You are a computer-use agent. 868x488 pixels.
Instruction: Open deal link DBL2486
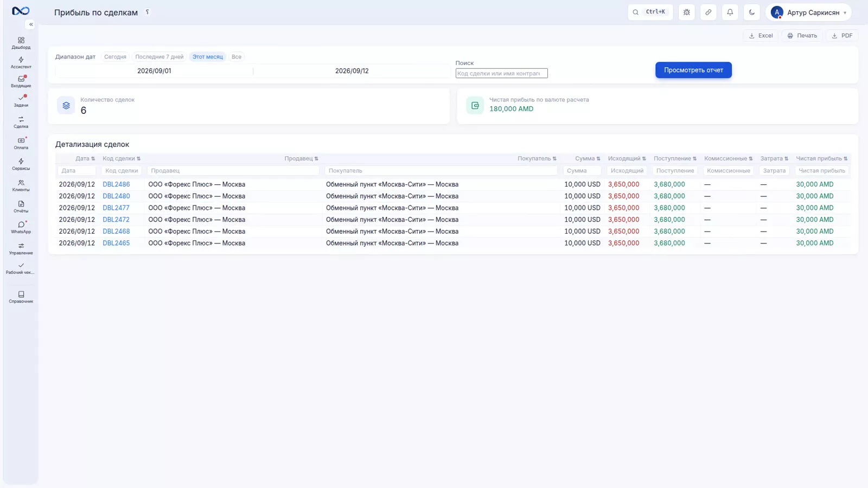click(x=116, y=184)
